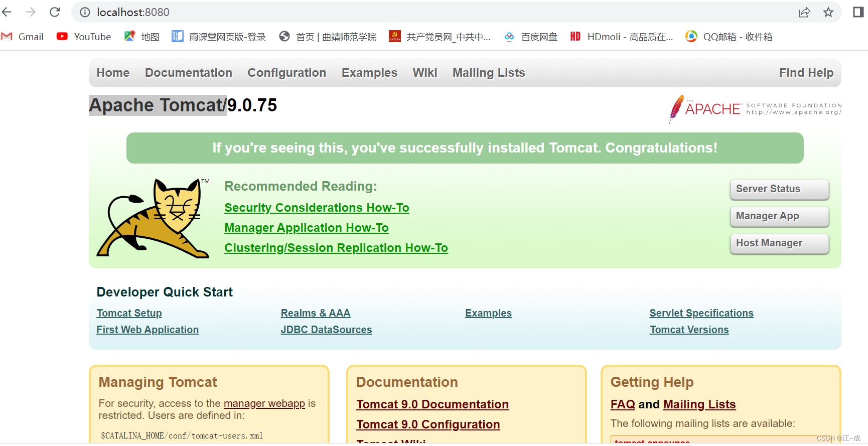Open the 首页 | 曲靖师范学院 bookmark
The height and width of the screenshot is (446, 868).
[328, 37]
